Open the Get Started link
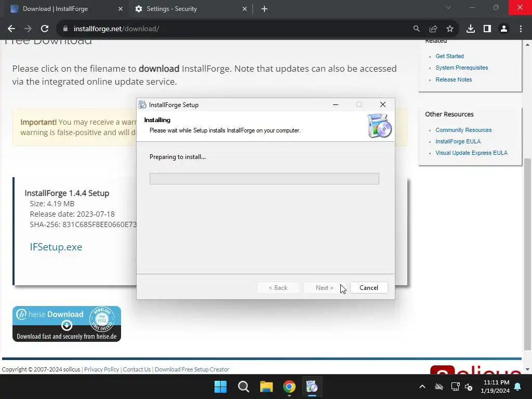 click(x=449, y=56)
